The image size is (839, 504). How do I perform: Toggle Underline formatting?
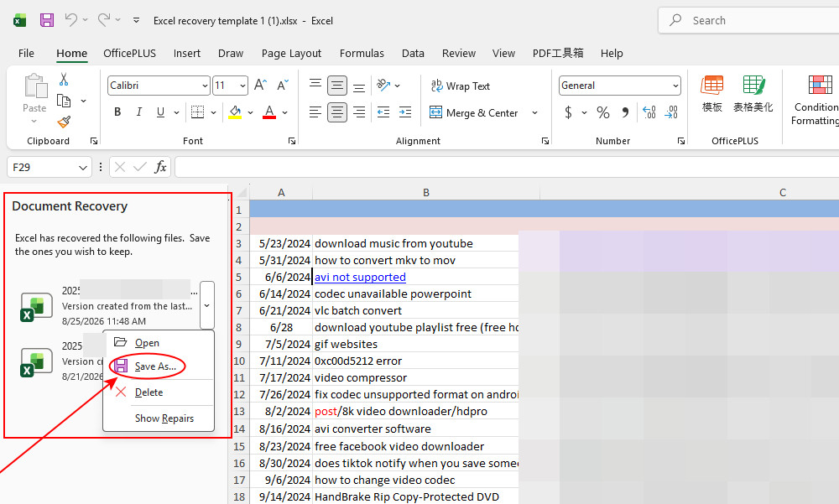pos(160,112)
